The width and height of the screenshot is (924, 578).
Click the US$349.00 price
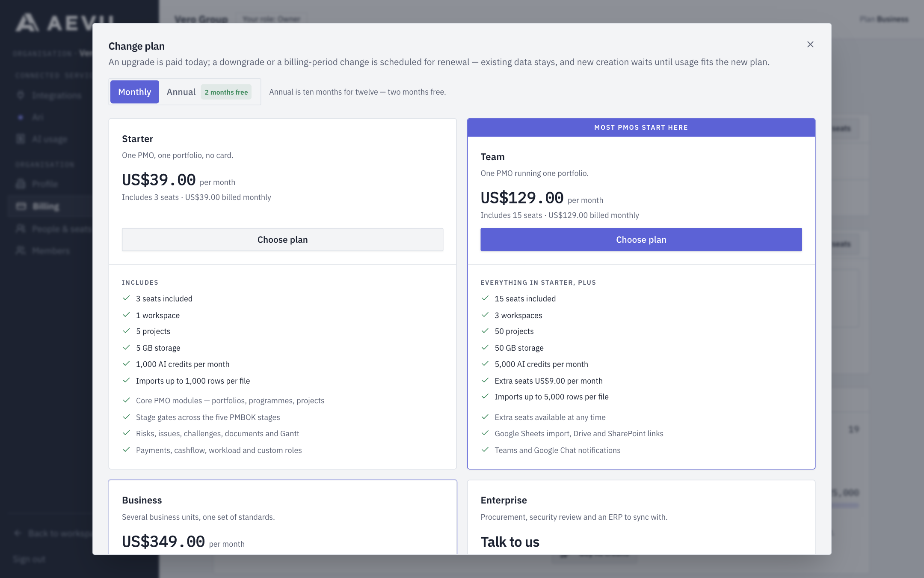tap(163, 542)
